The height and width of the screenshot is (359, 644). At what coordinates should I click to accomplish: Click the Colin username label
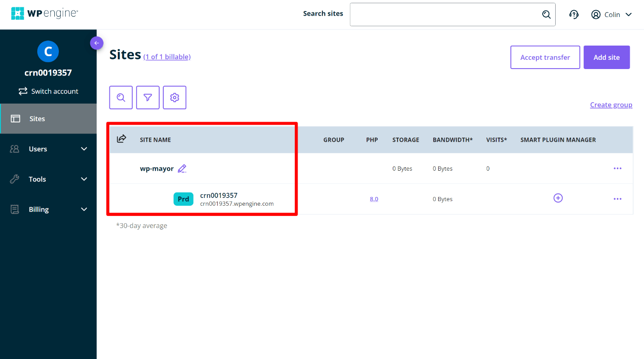point(612,15)
